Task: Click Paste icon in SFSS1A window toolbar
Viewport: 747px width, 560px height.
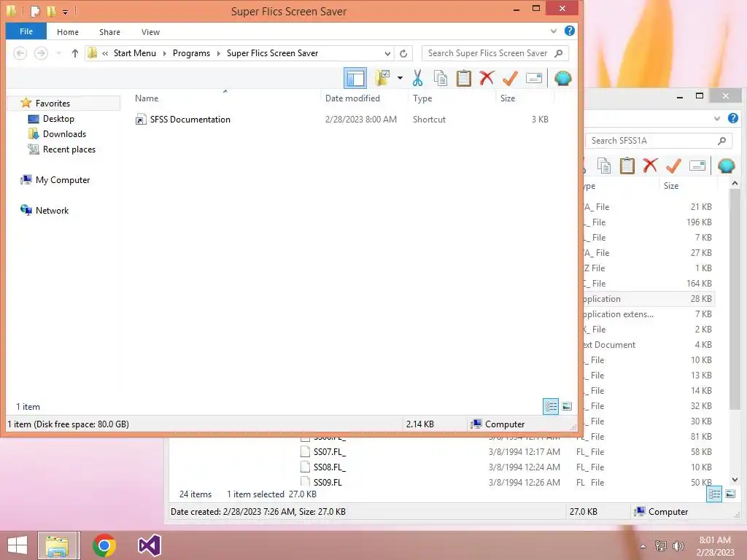Action: pyautogui.click(x=627, y=166)
